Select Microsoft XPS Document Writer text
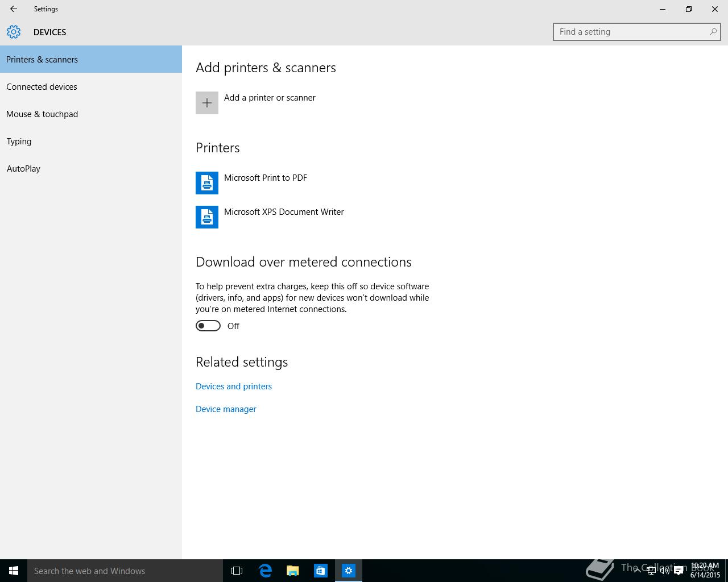This screenshot has width=728, height=582. (x=284, y=212)
